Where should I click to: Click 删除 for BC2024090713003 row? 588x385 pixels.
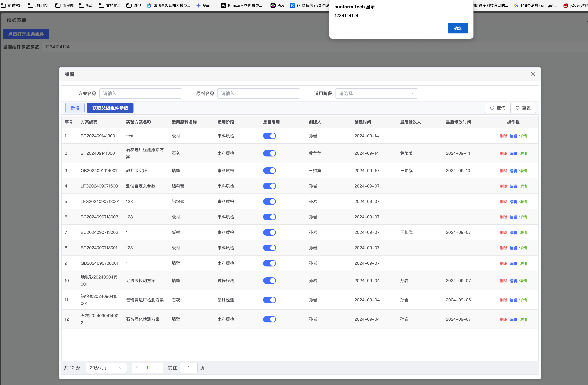tap(504, 217)
